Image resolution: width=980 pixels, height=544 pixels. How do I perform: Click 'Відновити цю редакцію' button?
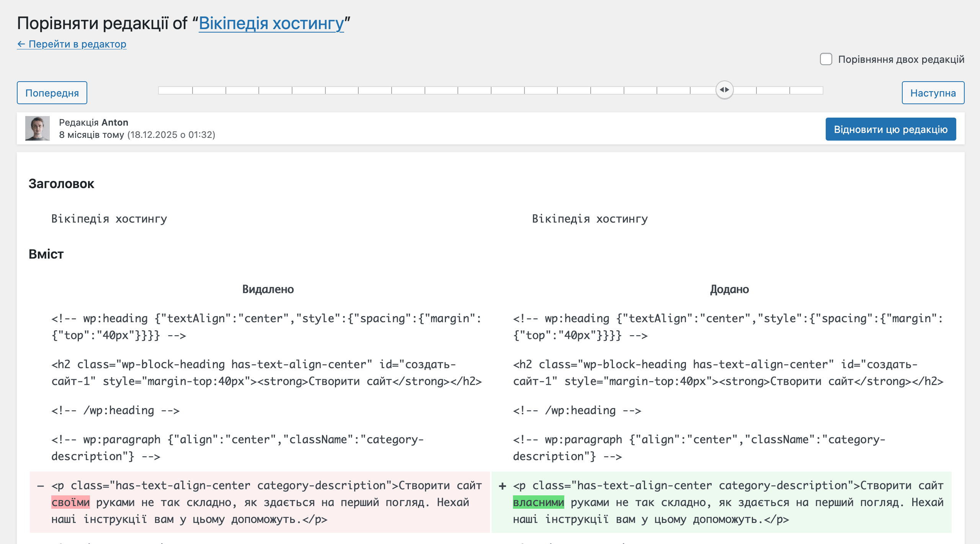click(891, 129)
